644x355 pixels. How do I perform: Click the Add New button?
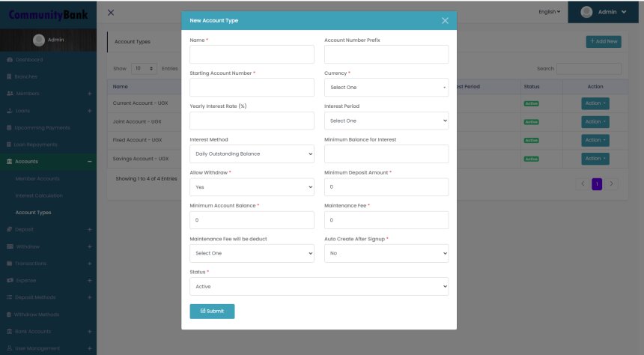point(604,42)
